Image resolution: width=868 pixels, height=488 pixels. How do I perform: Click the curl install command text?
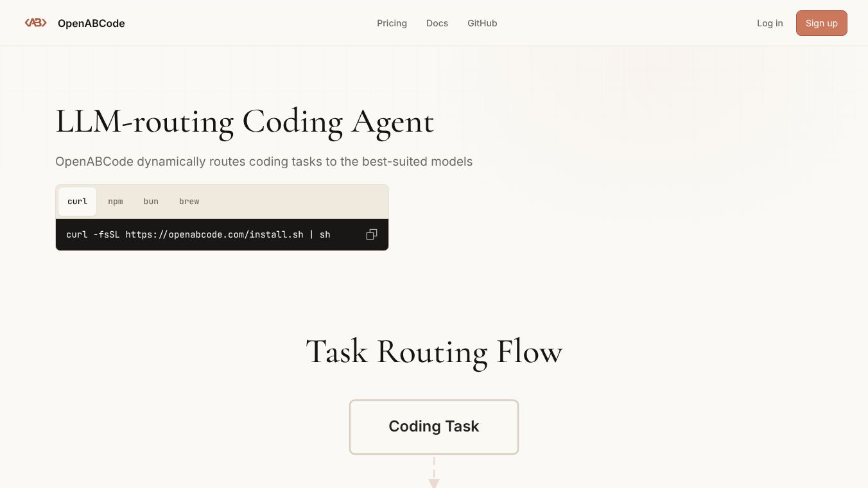click(x=198, y=234)
